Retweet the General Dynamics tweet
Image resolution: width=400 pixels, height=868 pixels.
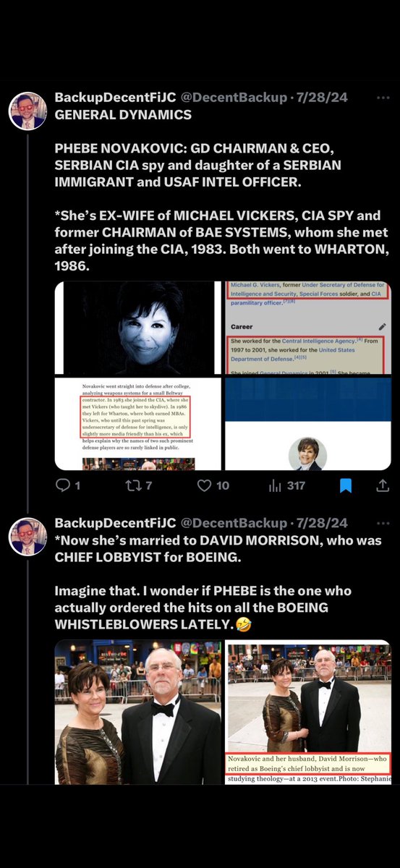(139, 485)
